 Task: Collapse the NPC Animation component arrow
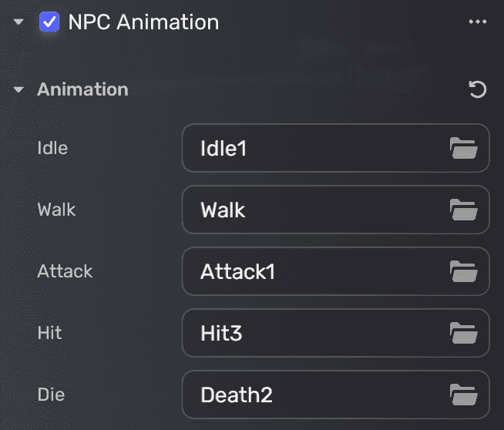pos(18,22)
